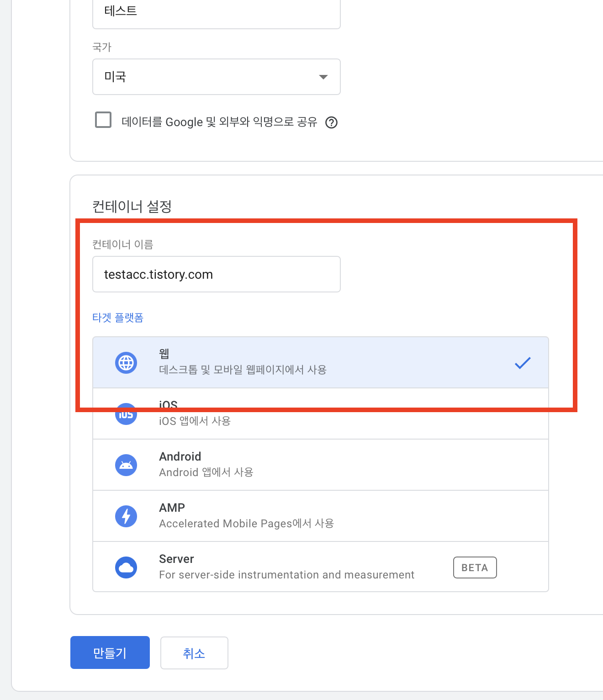Image resolution: width=603 pixels, height=700 pixels.
Task: Click the testacc.tistory.com container name field
Action: [216, 274]
